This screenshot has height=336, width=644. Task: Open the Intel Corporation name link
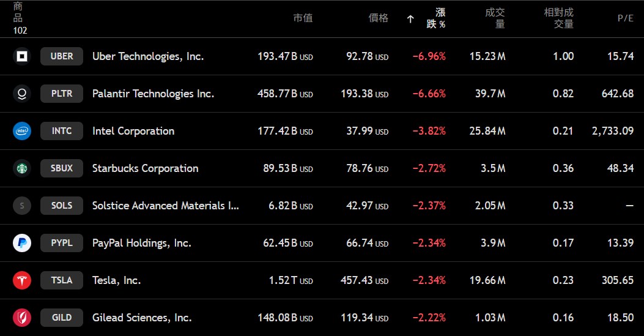[x=133, y=131]
